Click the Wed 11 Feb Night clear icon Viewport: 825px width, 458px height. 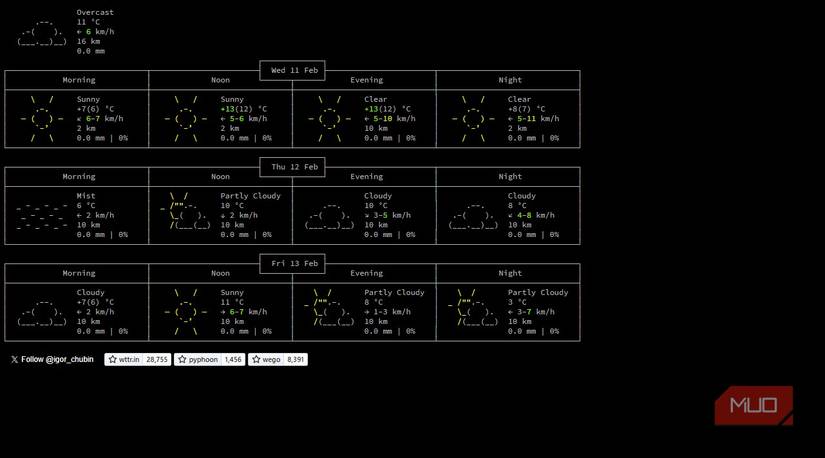473,118
